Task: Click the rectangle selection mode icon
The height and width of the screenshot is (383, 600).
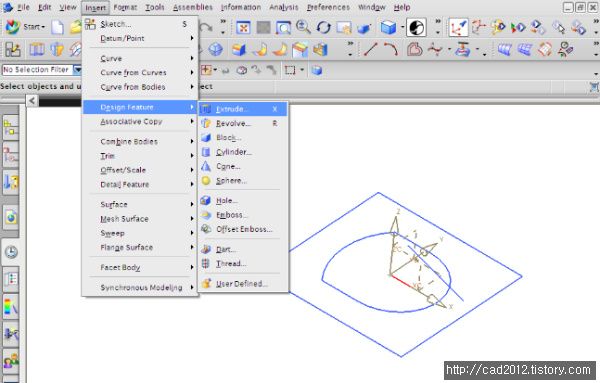Action: (x=290, y=70)
